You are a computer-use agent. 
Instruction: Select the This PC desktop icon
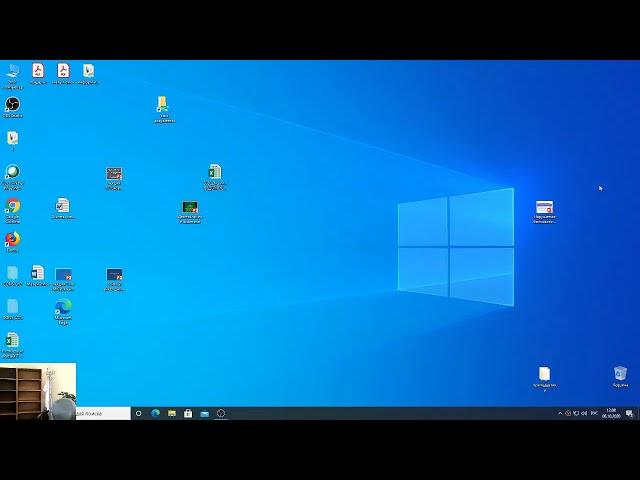[13, 76]
